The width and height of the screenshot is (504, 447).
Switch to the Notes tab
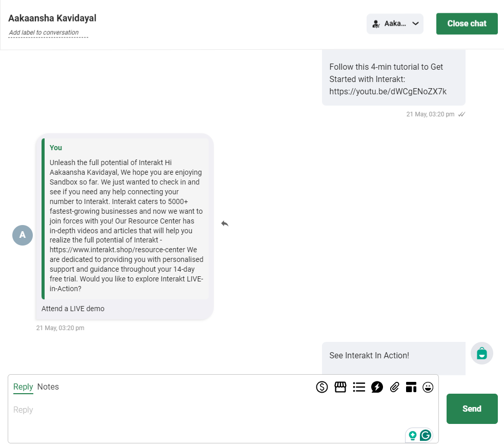click(x=48, y=387)
